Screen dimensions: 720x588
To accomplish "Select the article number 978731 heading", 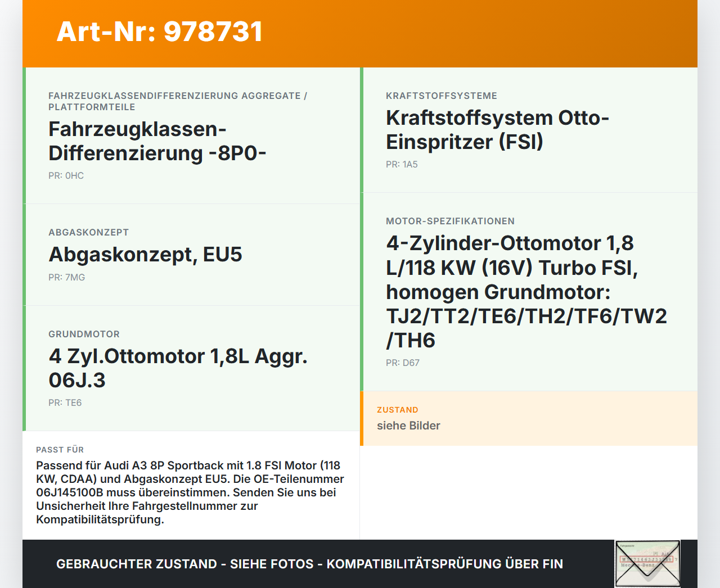I will (x=159, y=33).
